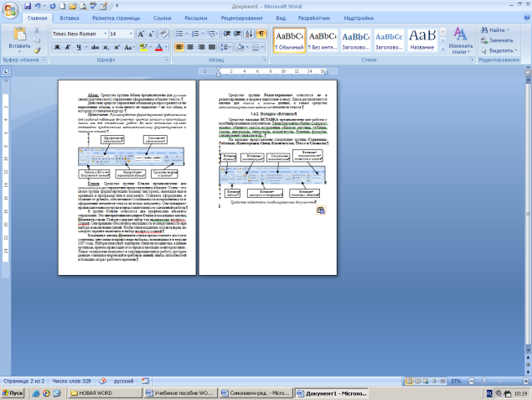The image size is (532, 400).
Task: Open Print Preview from Quick Access
Action: click(x=83, y=6)
